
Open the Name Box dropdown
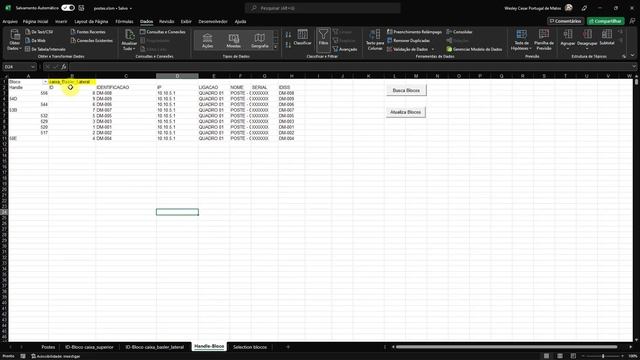(x=33, y=67)
